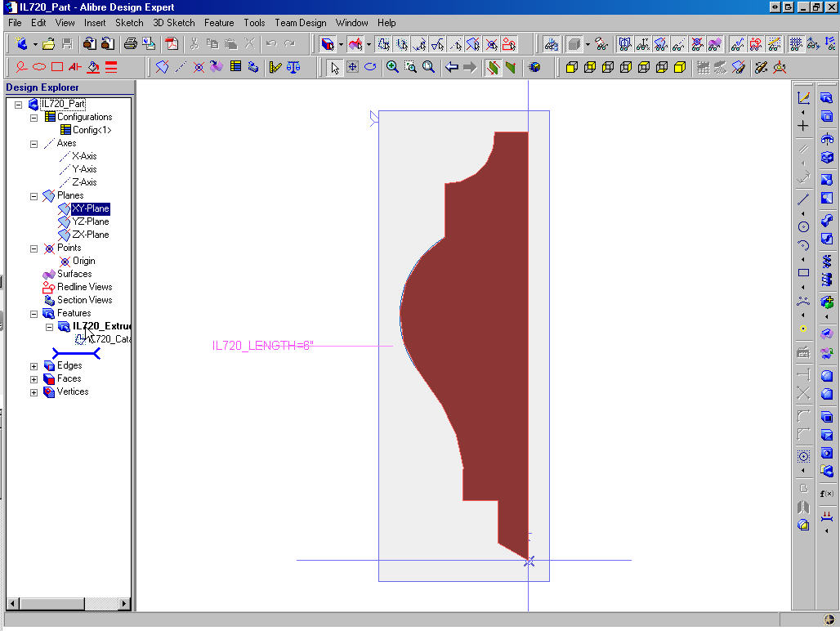Screen dimensions: 840x631
Task: Open the New file dropdown arrow
Action: click(x=34, y=44)
